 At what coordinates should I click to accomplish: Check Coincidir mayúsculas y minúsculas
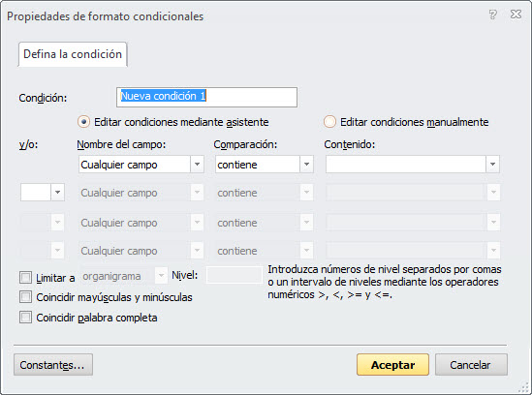pos(25,297)
